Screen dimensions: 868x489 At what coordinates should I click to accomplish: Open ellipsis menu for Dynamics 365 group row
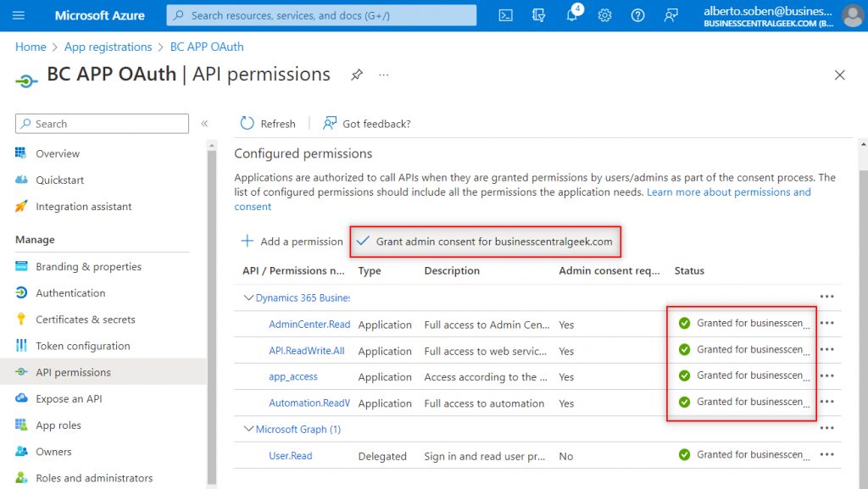click(827, 297)
